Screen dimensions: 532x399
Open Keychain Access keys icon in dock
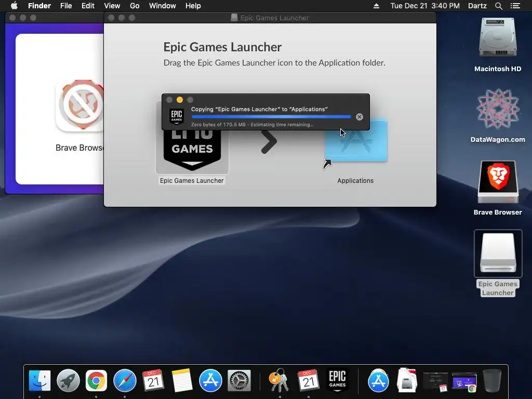point(279,380)
